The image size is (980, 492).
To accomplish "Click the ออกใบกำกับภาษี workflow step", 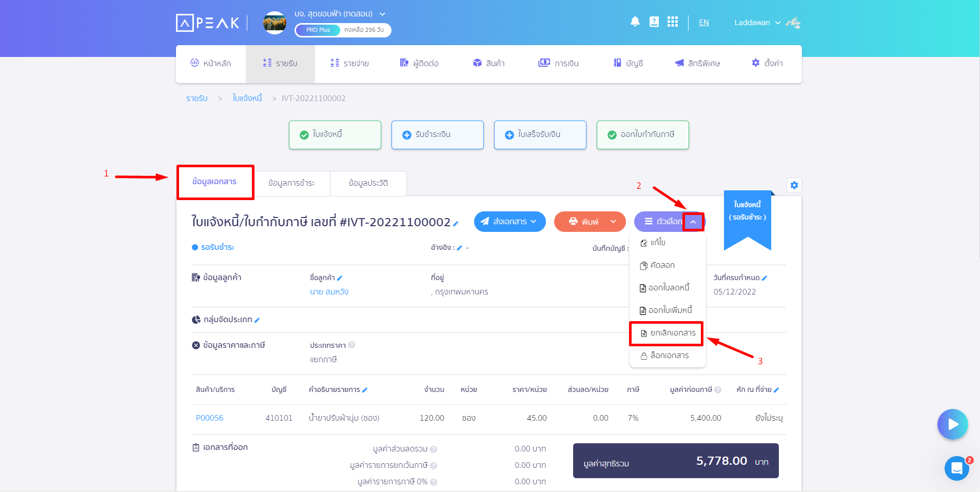I will pos(643,135).
